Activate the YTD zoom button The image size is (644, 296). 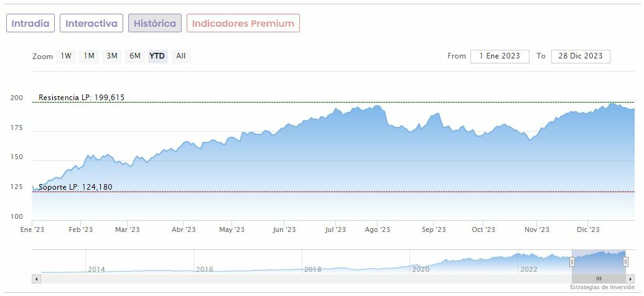coord(157,56)
